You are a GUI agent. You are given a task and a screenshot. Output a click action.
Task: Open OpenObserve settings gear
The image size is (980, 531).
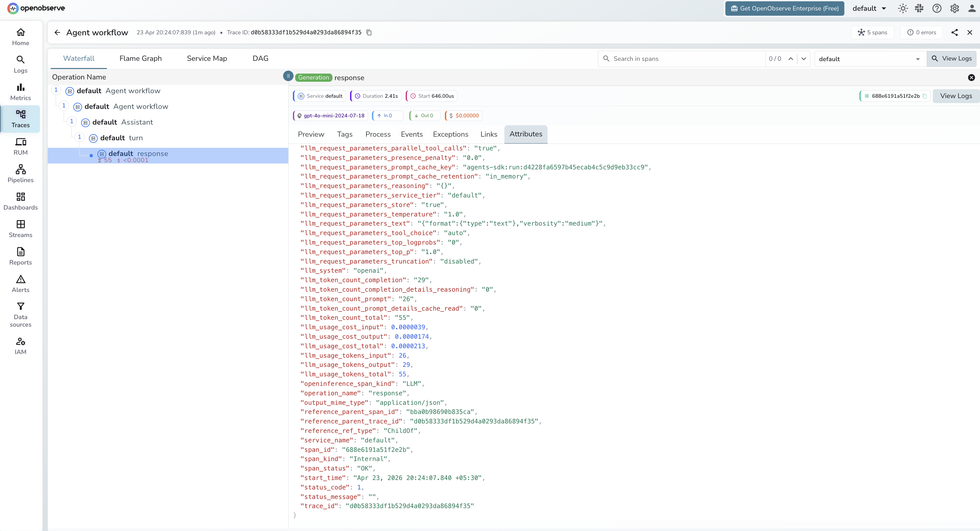(955, 9)
